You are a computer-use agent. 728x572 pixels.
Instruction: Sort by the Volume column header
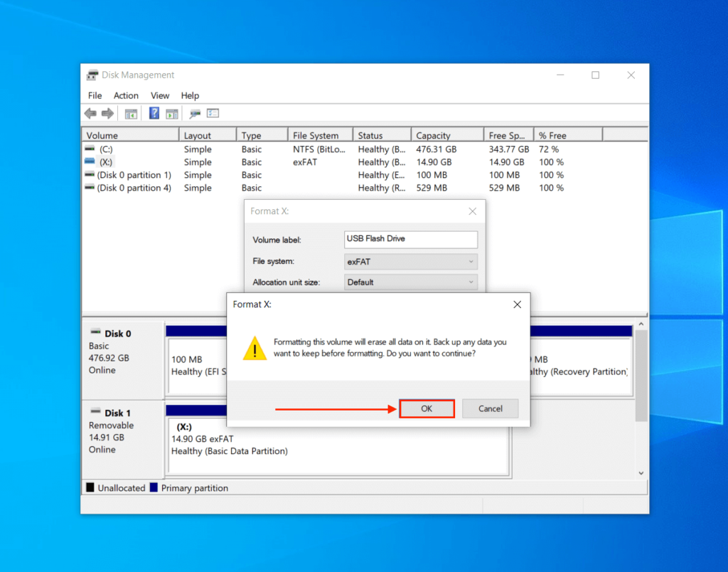(131, 135)
